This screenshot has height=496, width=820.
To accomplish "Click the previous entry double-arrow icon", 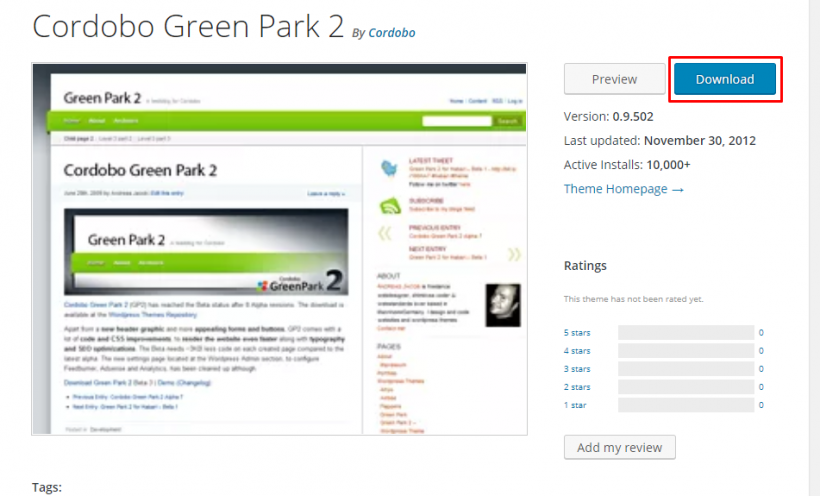I will [x=385, y=233].
